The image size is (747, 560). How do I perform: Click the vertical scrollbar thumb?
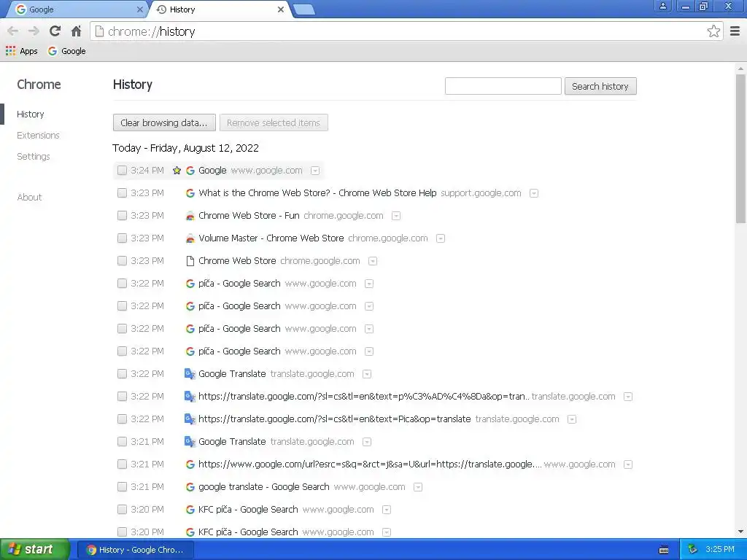tap(740, 147)
